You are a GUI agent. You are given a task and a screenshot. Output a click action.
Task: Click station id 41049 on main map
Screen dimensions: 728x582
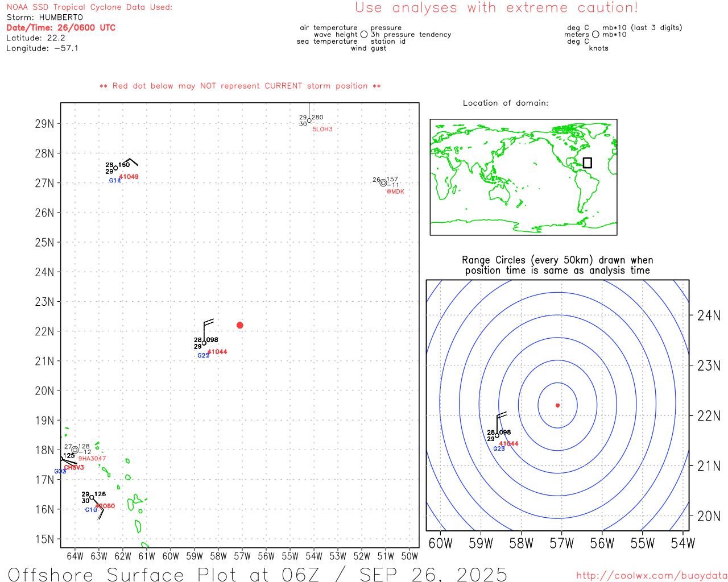click(x=129, y=177)
